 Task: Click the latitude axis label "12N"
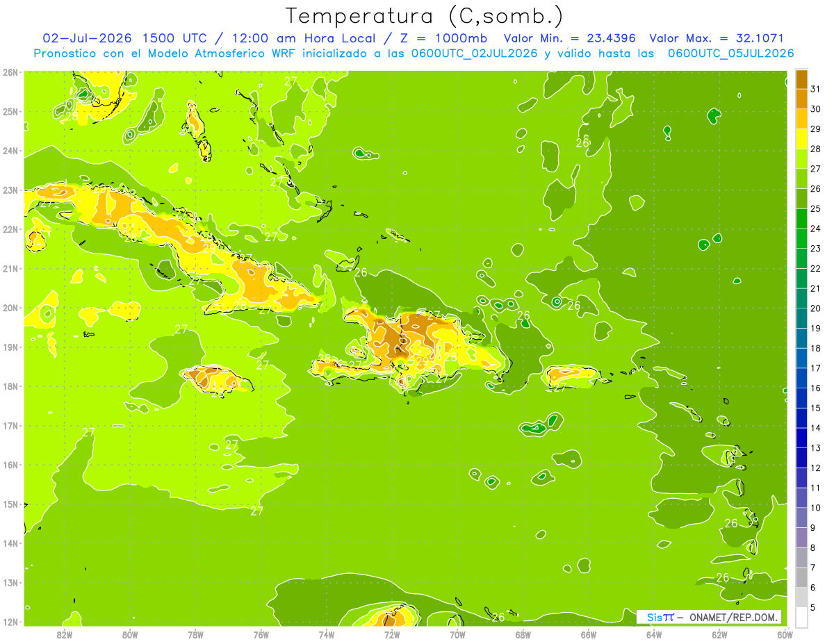(10, 622)
